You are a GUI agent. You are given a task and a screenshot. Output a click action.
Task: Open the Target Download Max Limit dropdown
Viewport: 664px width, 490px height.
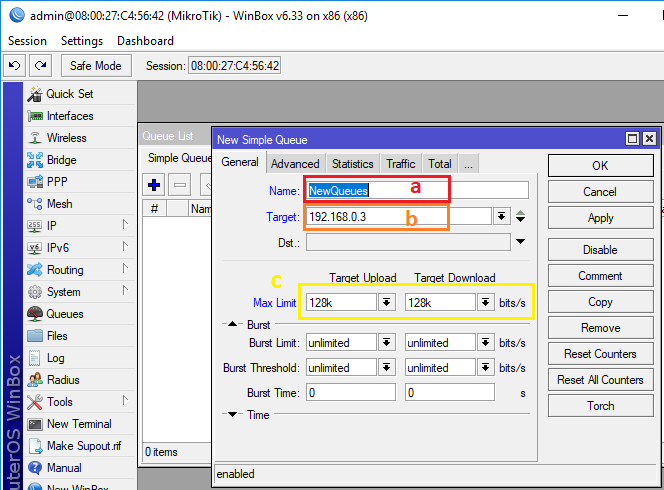(485, 302)
